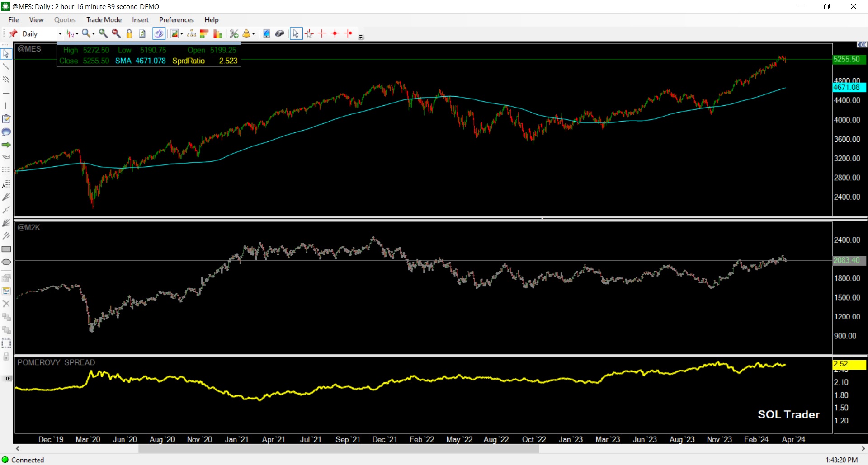Click the cyan 4671.08 SMA label
The image size is (868, 465).
tap(849, 87)
